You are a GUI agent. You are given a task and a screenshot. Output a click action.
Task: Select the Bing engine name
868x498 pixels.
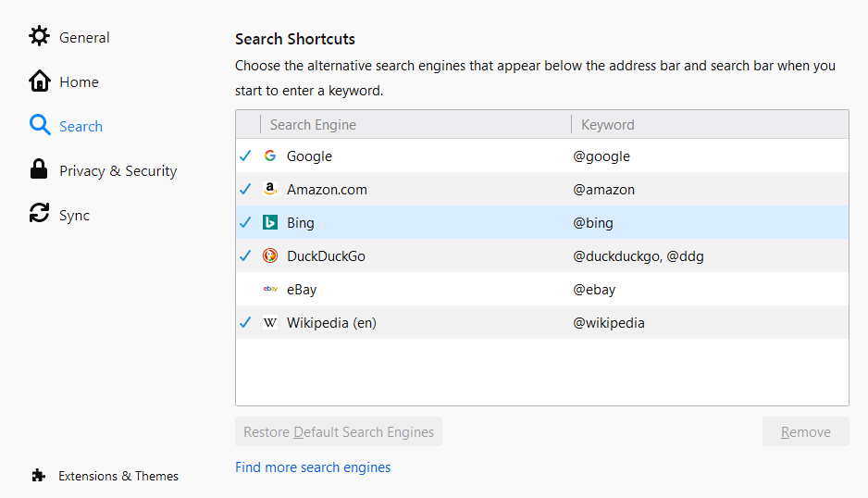point(301,223)
